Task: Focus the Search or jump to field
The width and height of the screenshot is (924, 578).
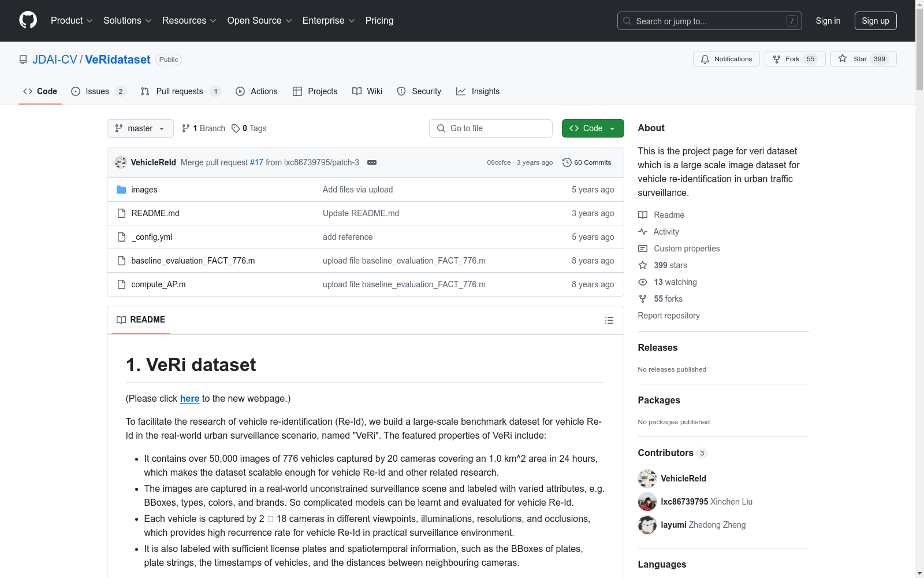Action: point(709,21)
